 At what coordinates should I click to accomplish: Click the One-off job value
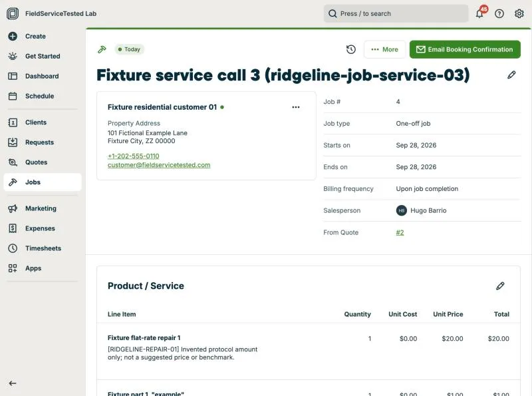click(413, 124)
